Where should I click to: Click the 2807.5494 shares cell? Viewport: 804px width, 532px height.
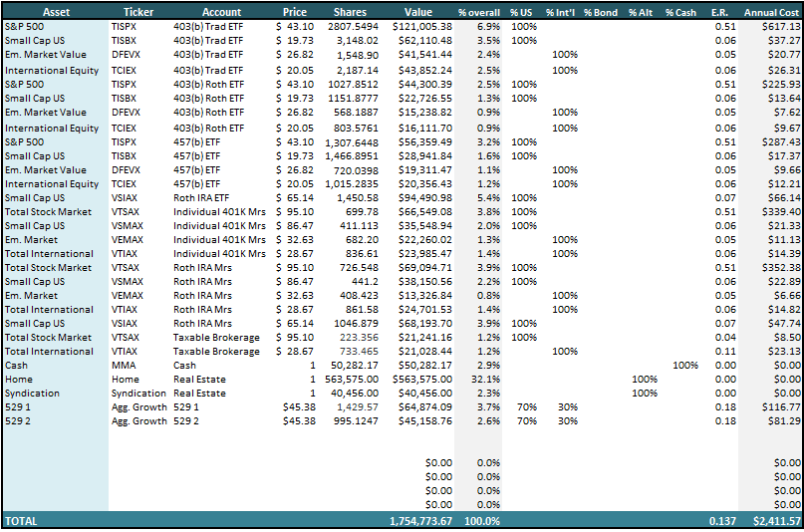[354, 26]
